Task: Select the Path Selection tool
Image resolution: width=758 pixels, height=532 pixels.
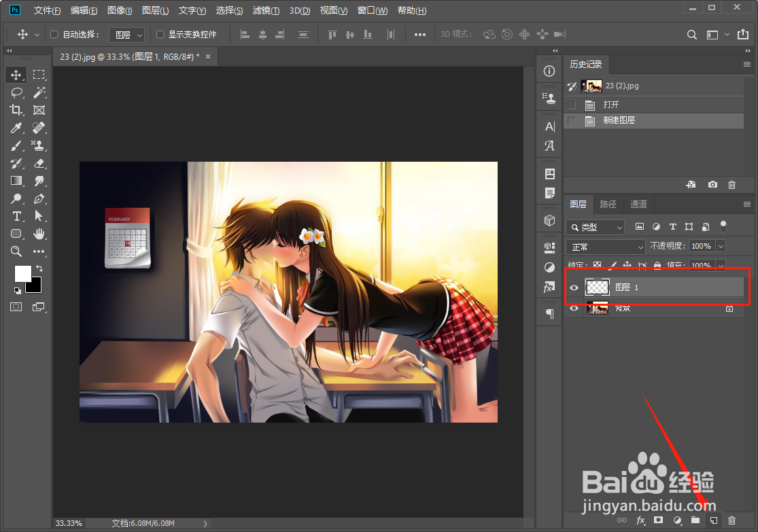Action: [x=39, y=216]
